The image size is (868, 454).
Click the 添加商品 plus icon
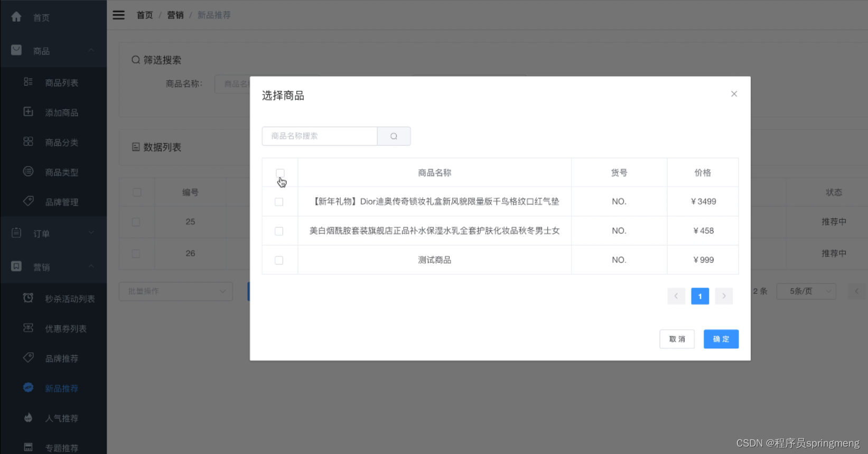(29, 112)
